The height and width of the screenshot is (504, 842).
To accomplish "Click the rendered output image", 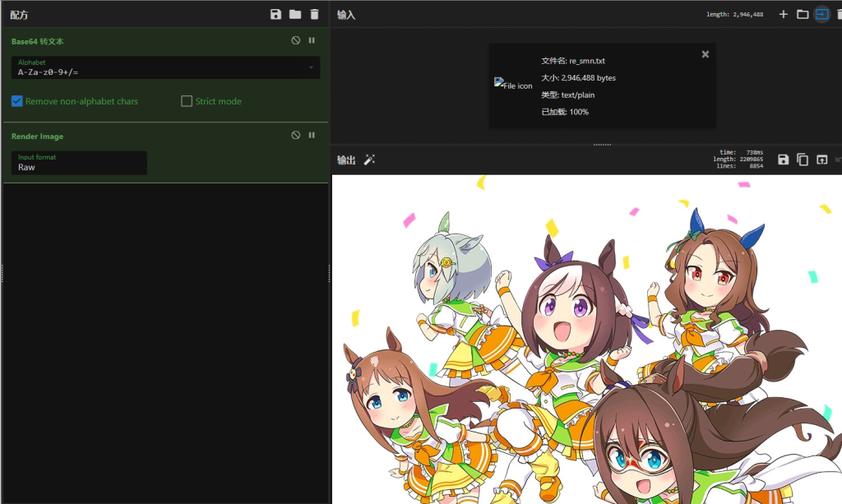I will pos(587,340).
